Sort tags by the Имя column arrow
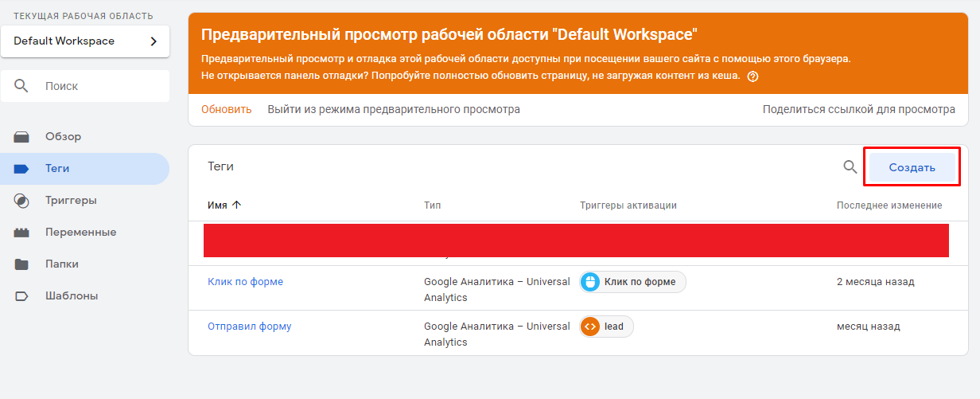 coord(236,205)
